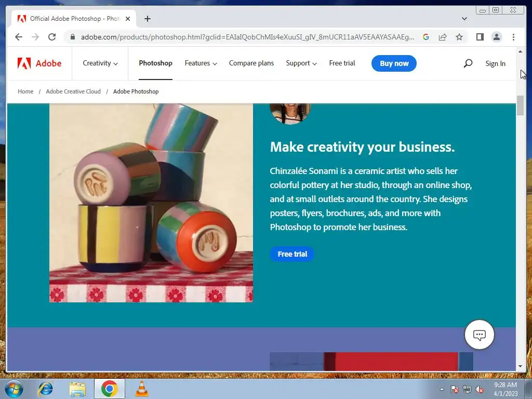Bookmark this page with the star icon

(x=459, y=37)
